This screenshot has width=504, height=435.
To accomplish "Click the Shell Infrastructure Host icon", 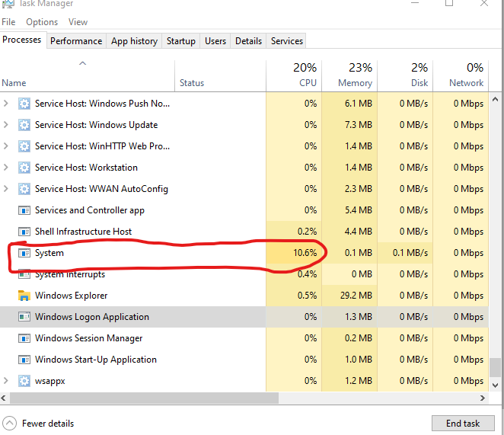I will (24, 232).
